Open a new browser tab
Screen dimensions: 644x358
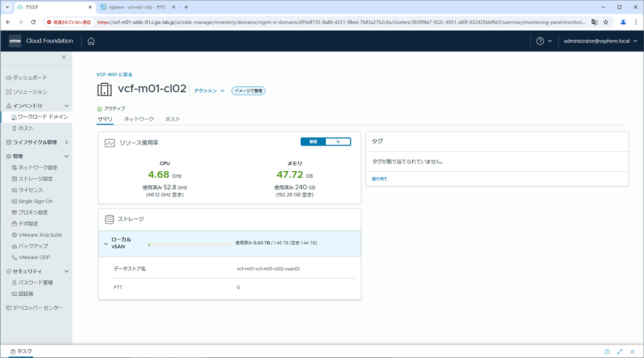click(x=186, y=7)
